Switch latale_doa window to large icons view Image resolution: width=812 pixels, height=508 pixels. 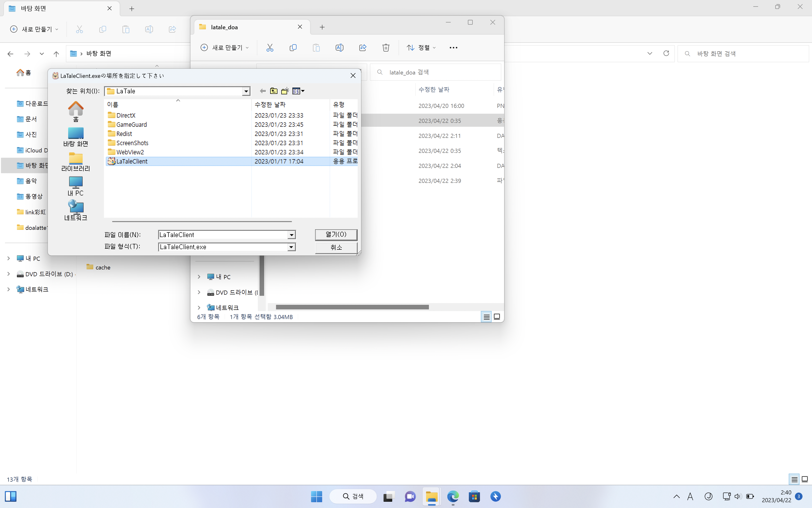point(497,317)
